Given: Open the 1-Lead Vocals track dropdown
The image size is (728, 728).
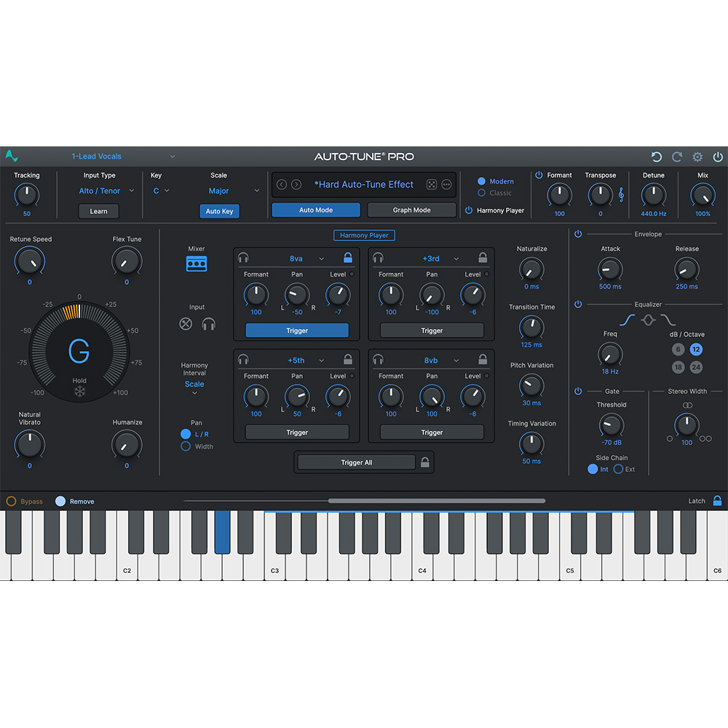Looking at the screenshot, I should point(123,157).
